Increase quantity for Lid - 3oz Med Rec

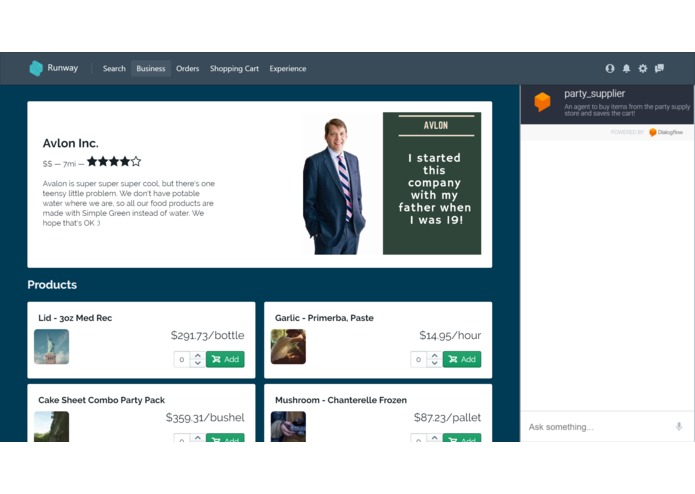coord(198,355)
